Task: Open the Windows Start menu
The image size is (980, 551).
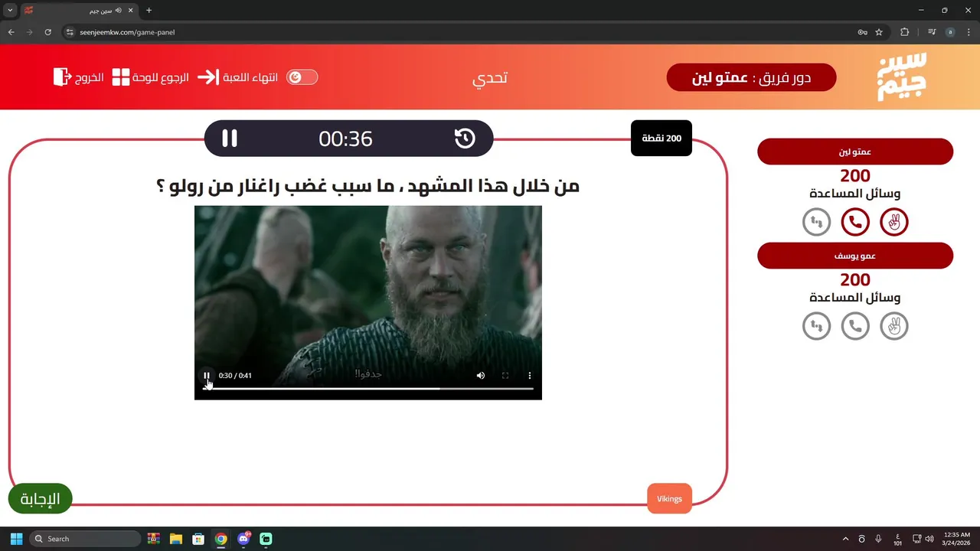Action: [16, 539]
